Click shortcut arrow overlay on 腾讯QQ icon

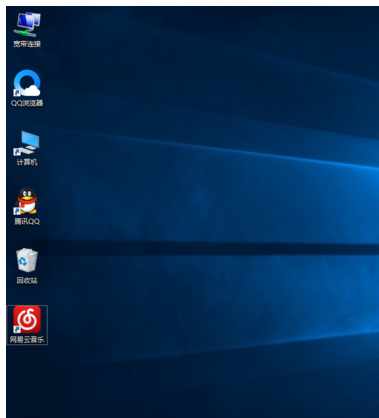(17, 211)
